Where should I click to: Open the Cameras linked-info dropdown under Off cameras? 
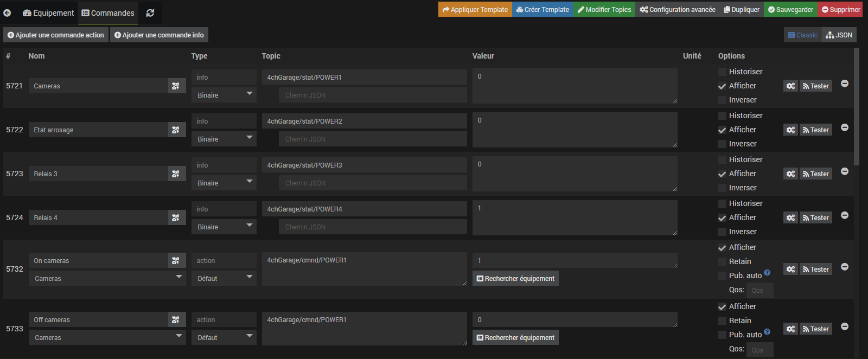[x=107, y=338]
